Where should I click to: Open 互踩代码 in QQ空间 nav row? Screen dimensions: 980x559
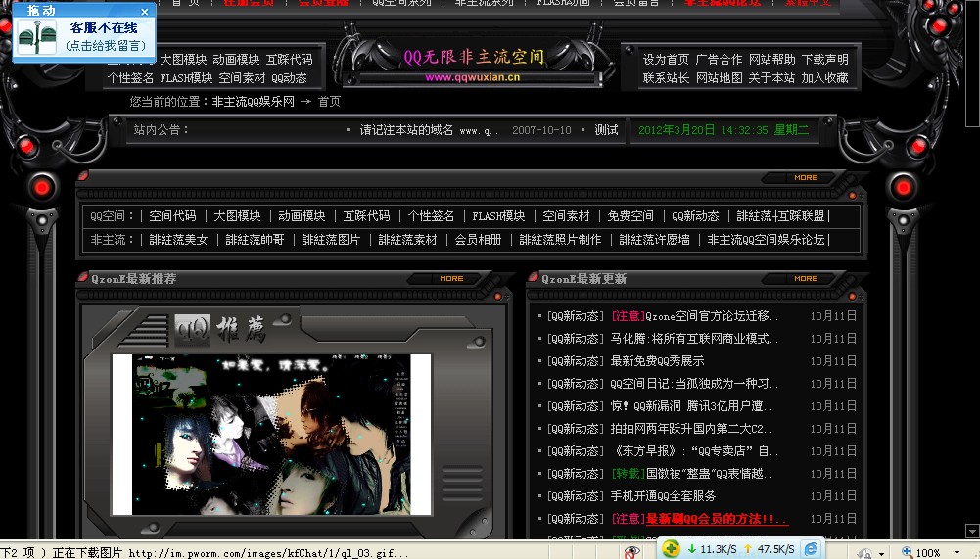tap(366, 215)
